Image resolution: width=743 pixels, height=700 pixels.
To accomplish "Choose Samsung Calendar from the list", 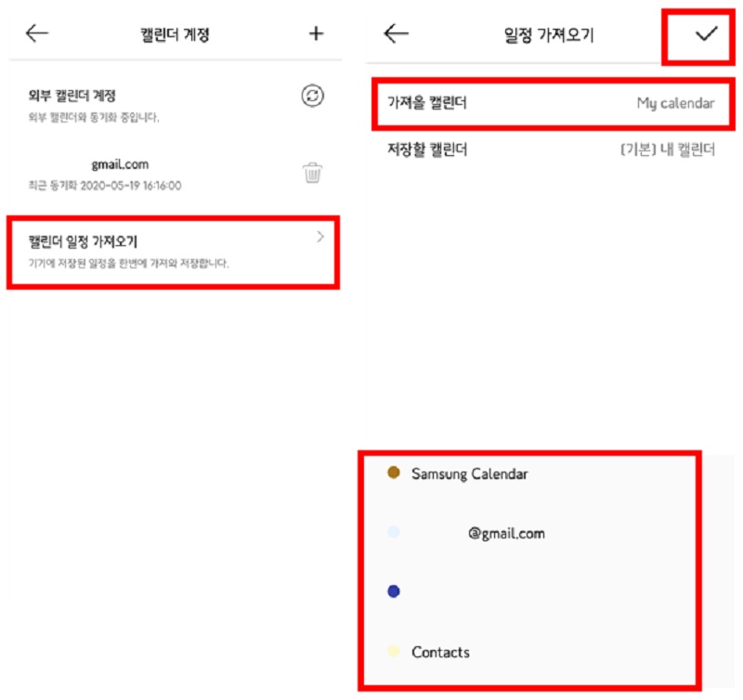I will [469, 473].
